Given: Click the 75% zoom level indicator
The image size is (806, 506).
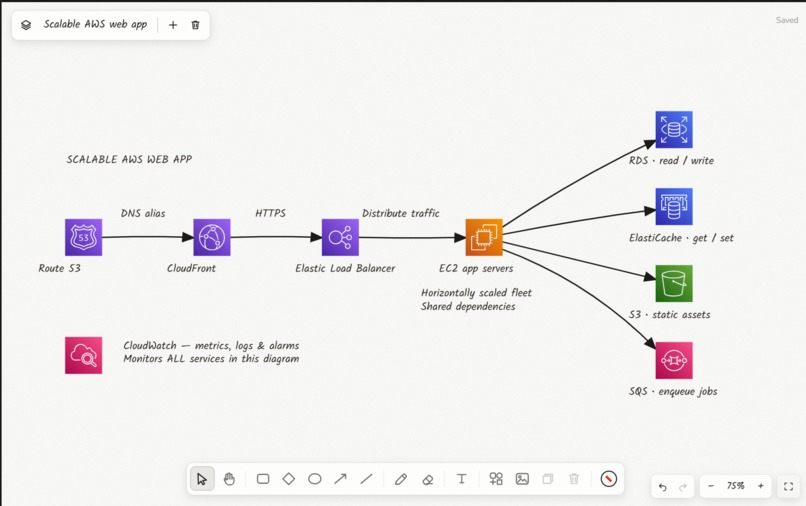Looking at the screenshot, I should (736, 486).
